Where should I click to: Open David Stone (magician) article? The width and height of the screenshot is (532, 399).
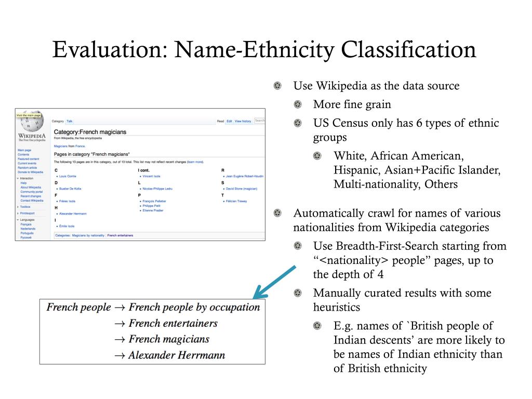242,189
